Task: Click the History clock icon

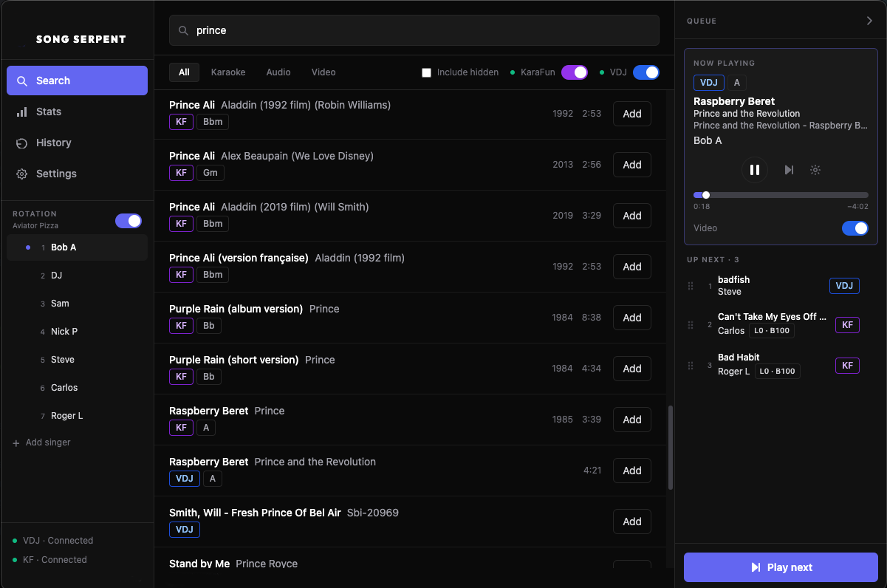Action: 21,143
